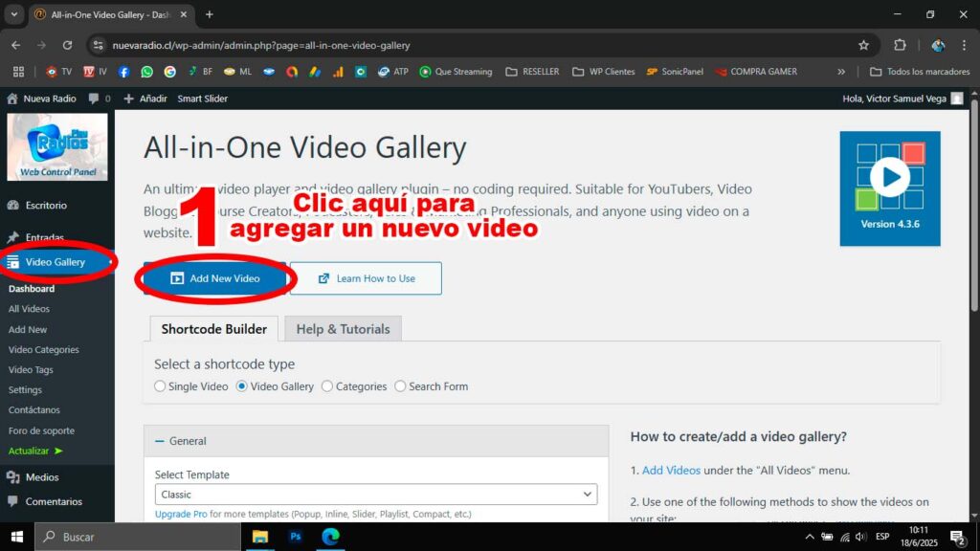Viewport: 980px width, 551px height.
Task: Bookmark this page with the star icon
Action: coord(864,45)
